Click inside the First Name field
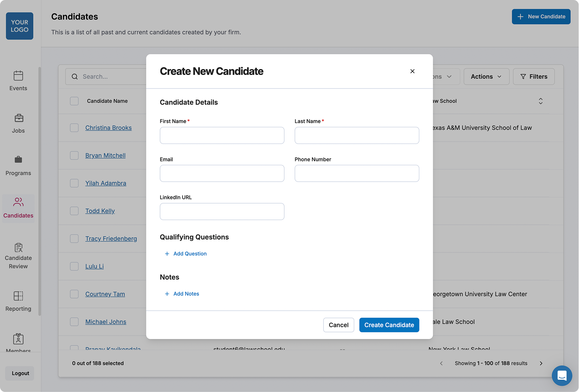The image size is (579, 392). coord(222,135)
